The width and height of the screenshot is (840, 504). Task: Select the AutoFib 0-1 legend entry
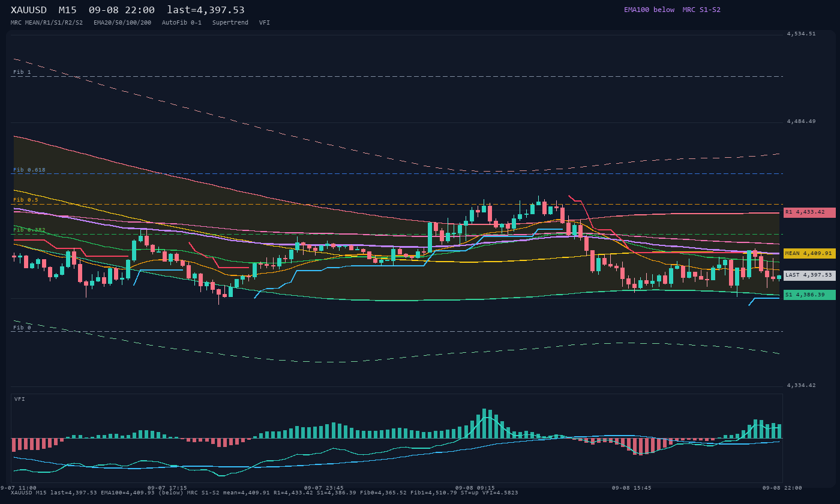[182, 23]
